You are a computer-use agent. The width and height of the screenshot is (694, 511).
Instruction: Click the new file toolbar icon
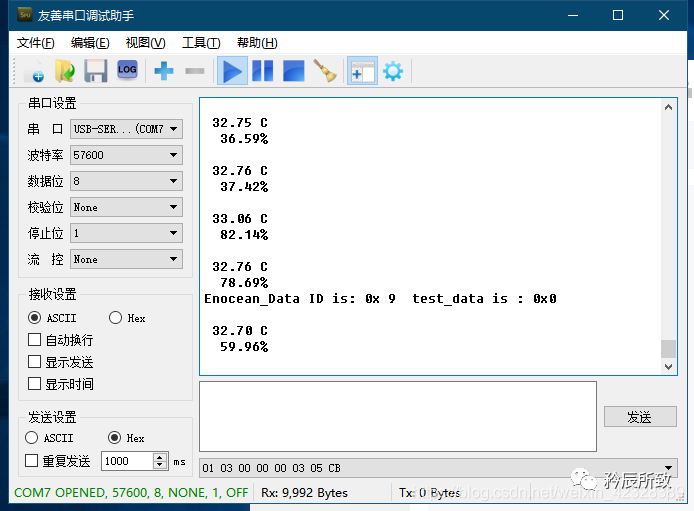click(35, 71)
